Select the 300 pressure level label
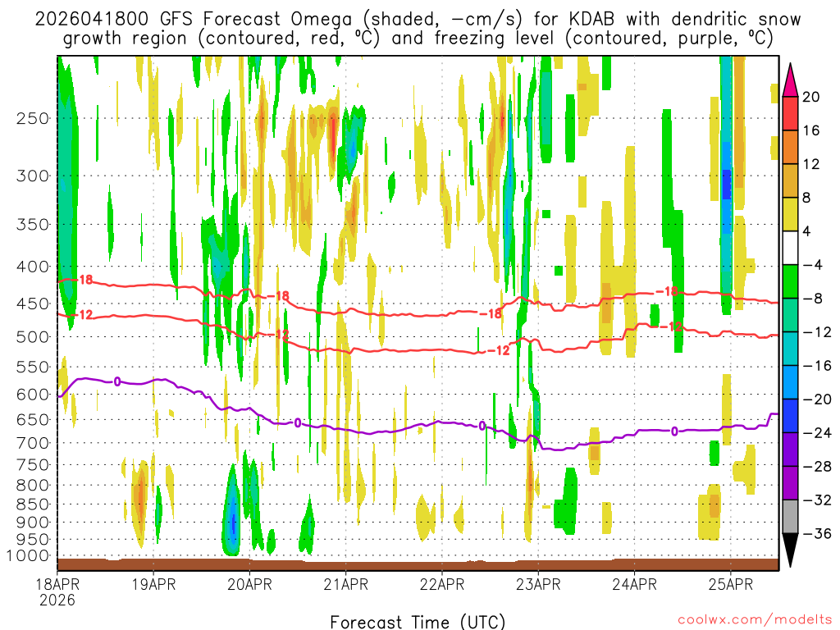 coord(33,176)
